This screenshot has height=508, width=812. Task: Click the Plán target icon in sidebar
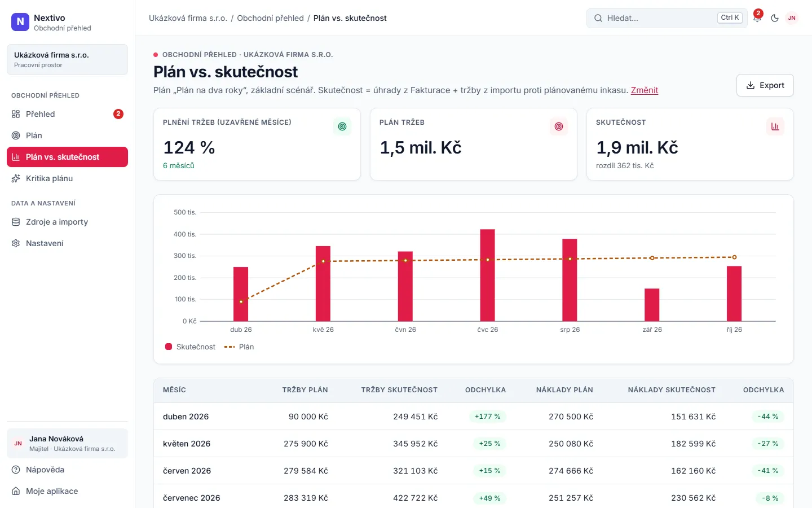click(16, 135)
